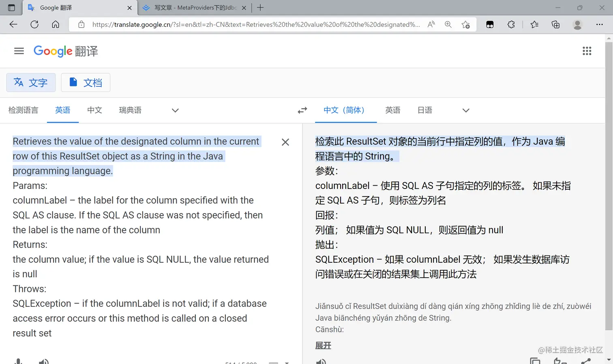This screenshot has width=613, height=364.
Task: Listen to the source English text
Action: [44, 361]
